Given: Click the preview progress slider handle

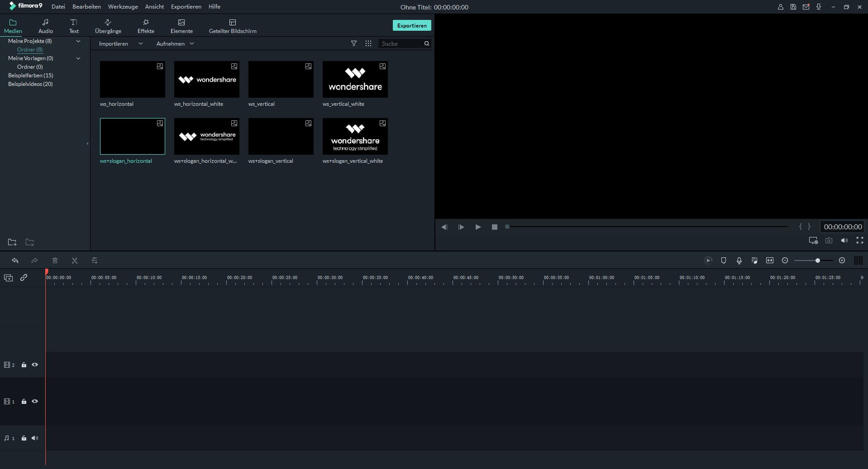Looking at the screenshot, I should click(507, 227).
